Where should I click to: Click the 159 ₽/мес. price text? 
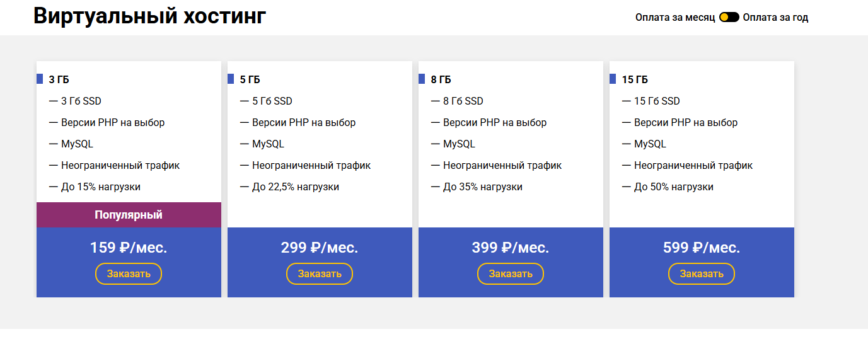129,248
